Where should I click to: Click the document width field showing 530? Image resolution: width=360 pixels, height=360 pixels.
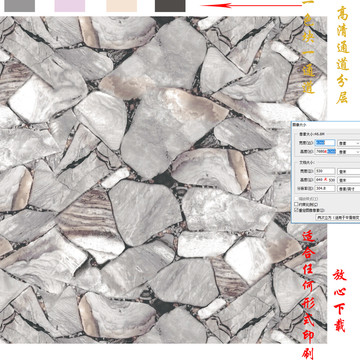[x=325, y=171]
